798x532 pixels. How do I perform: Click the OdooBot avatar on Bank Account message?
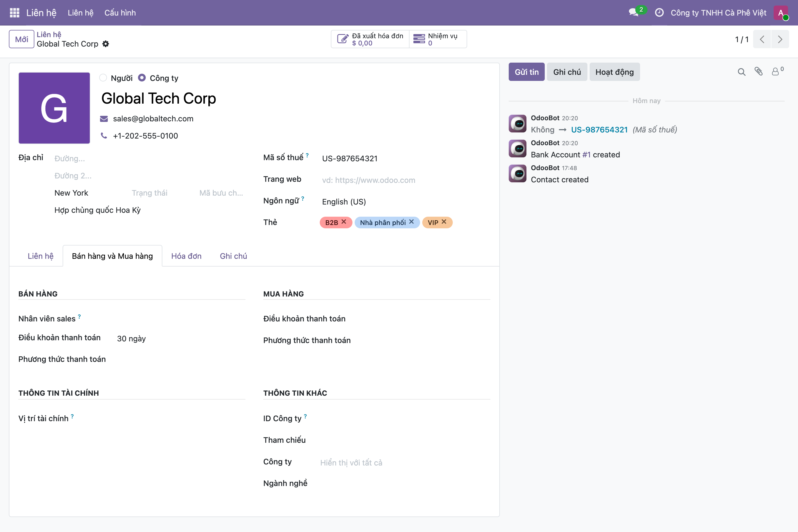pos(517,149)
